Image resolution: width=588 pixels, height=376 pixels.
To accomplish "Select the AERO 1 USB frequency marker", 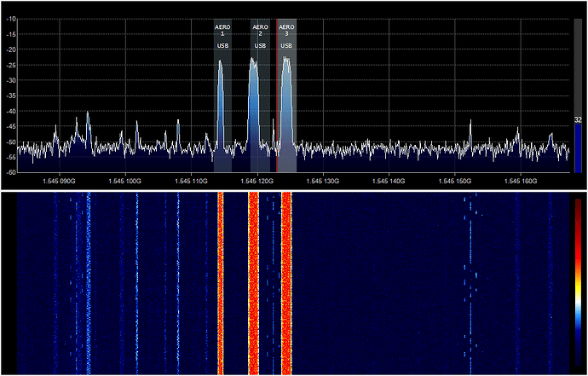I will [222, 95].
